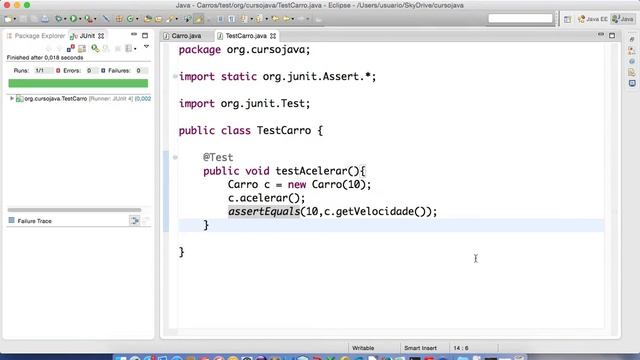
Task: Click the Failure Trace label
Action: coord(34,221)
